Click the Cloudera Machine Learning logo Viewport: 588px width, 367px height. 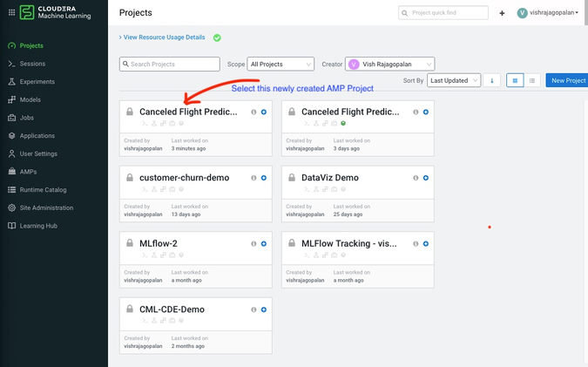coord(55,12)
